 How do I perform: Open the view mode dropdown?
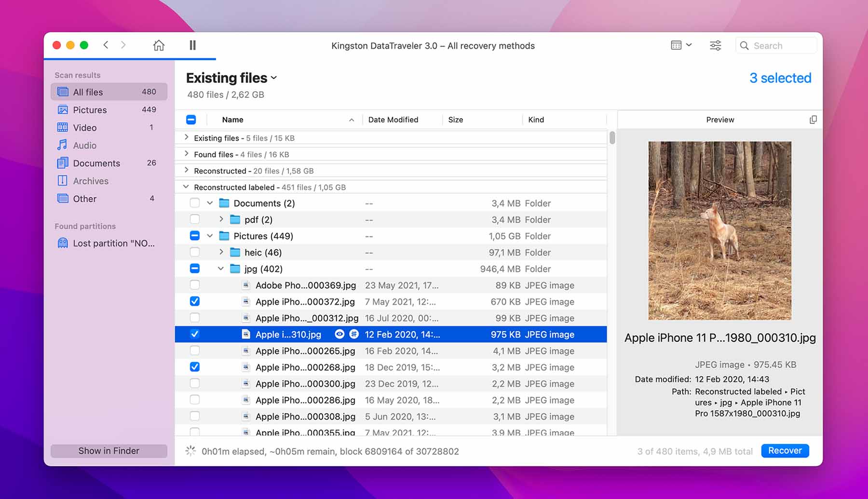coord(681,45)
